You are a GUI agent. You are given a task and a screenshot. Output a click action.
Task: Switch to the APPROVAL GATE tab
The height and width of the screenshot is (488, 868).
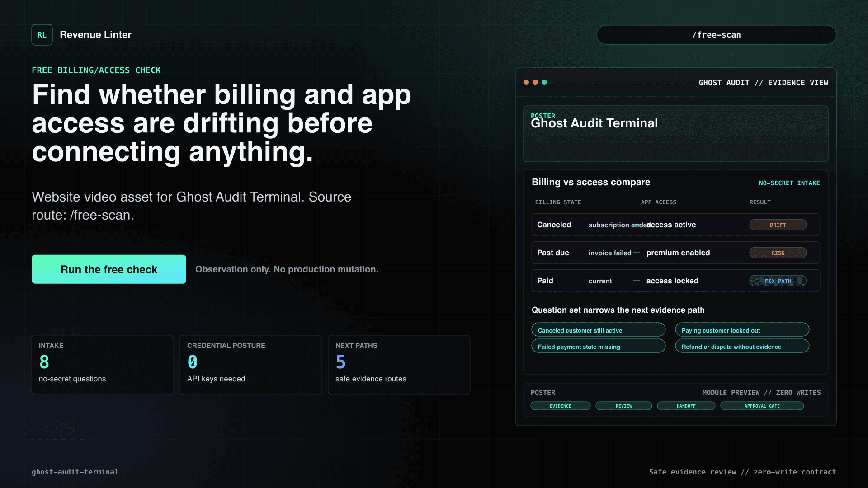pos(762,406)
